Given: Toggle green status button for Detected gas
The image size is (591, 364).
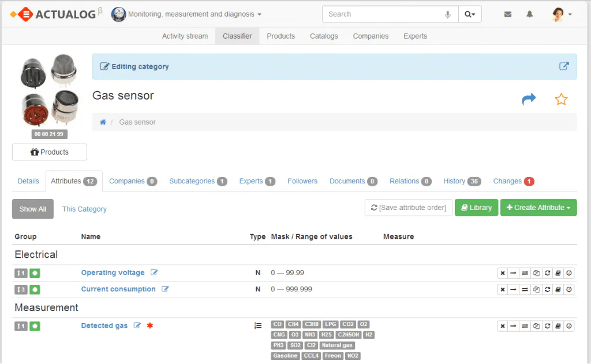Looking at the screenshot, I should coord(35,327).
